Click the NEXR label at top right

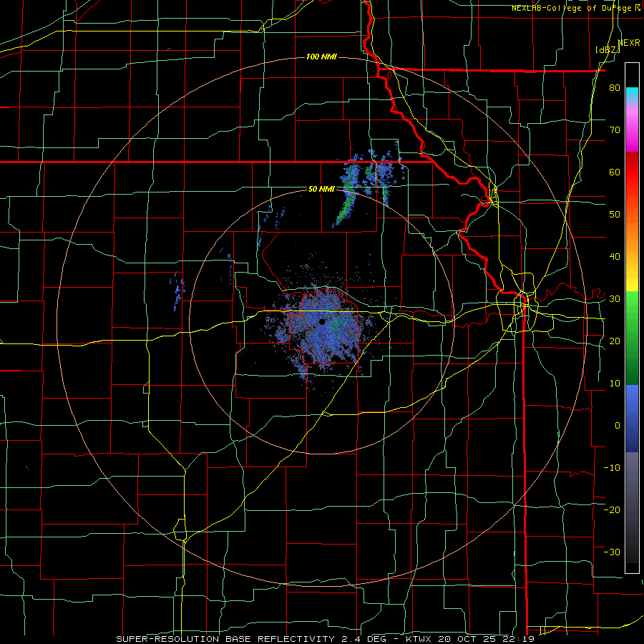tap(628, 43)
